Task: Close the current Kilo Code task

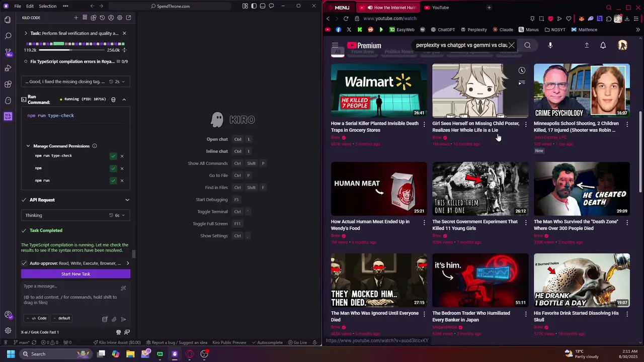Action: 124,33
